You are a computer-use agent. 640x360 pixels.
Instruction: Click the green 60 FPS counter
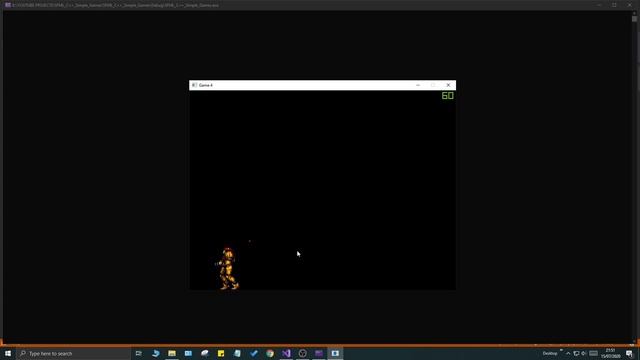coord(447,96)
